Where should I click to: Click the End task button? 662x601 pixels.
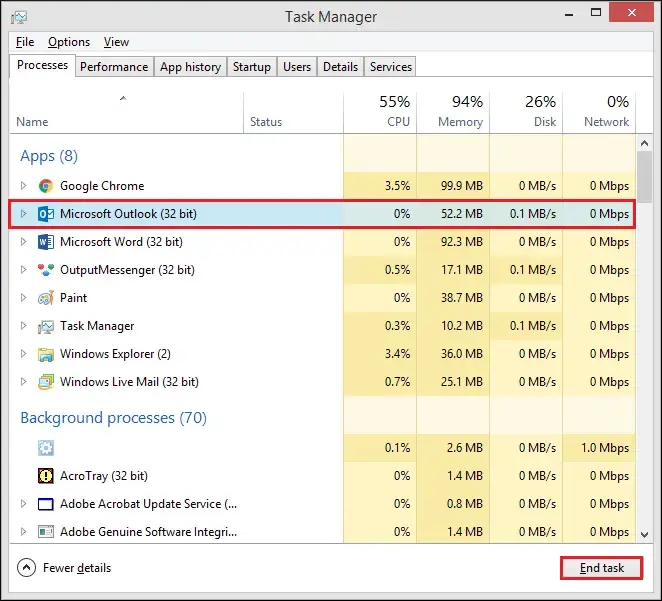pos(602,568)
